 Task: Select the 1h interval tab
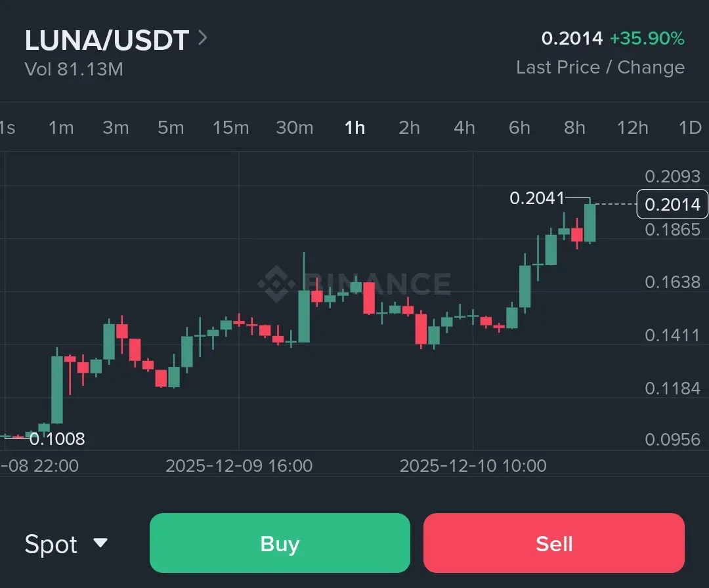[x=355, y=128]
